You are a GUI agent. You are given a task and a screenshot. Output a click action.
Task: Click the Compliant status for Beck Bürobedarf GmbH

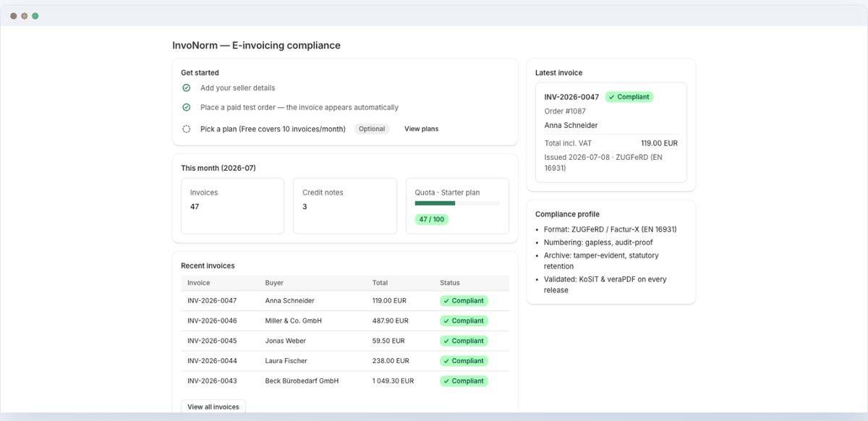(464, 380)
